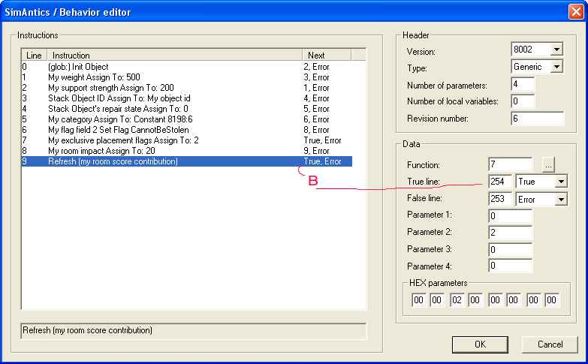Select 'Stack Object ID Assign To: My object id'
The width and height of the screenshot is (588, 364).
click(x=187, y=98)
